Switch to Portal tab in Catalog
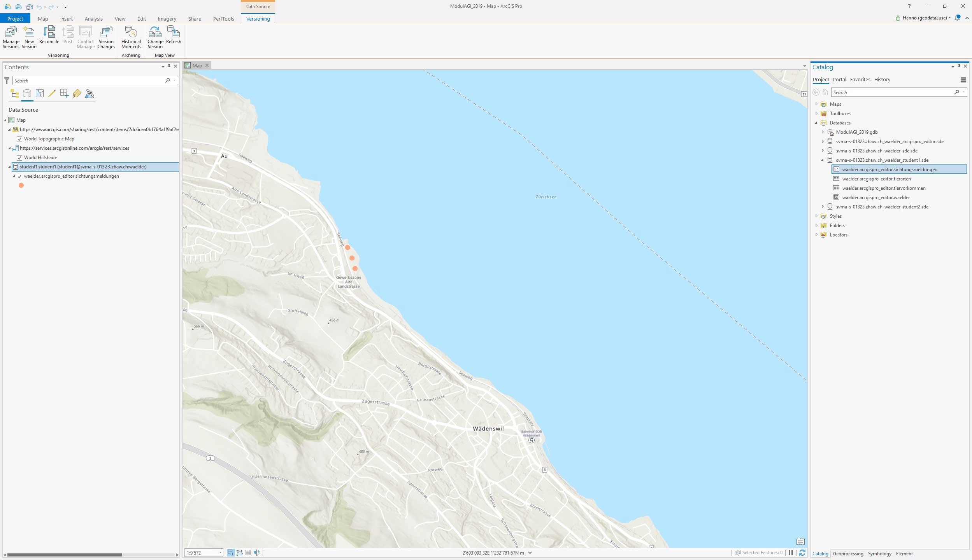This screenshot has width=972, height=560. [x=839, y=79]
